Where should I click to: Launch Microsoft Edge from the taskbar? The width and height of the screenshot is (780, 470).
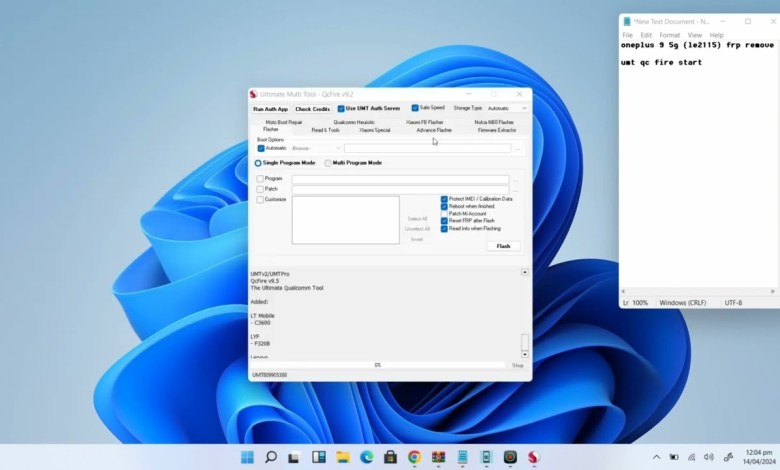click(367, 457)
